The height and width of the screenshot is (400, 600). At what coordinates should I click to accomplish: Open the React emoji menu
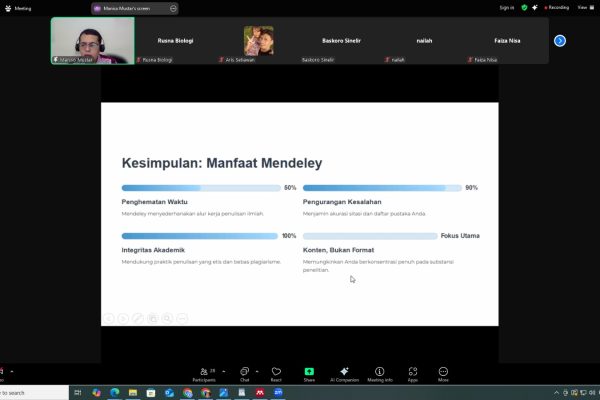click(276, 374)
